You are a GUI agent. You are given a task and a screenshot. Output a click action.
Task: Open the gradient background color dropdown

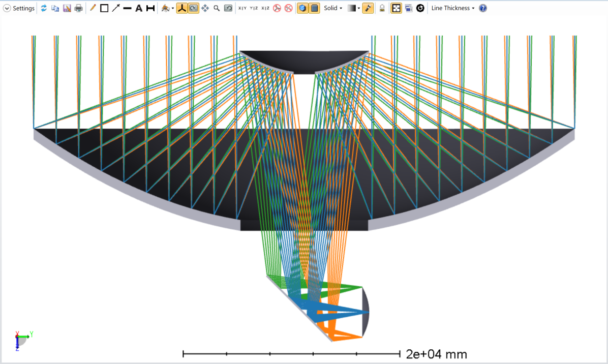pos(354,8)
